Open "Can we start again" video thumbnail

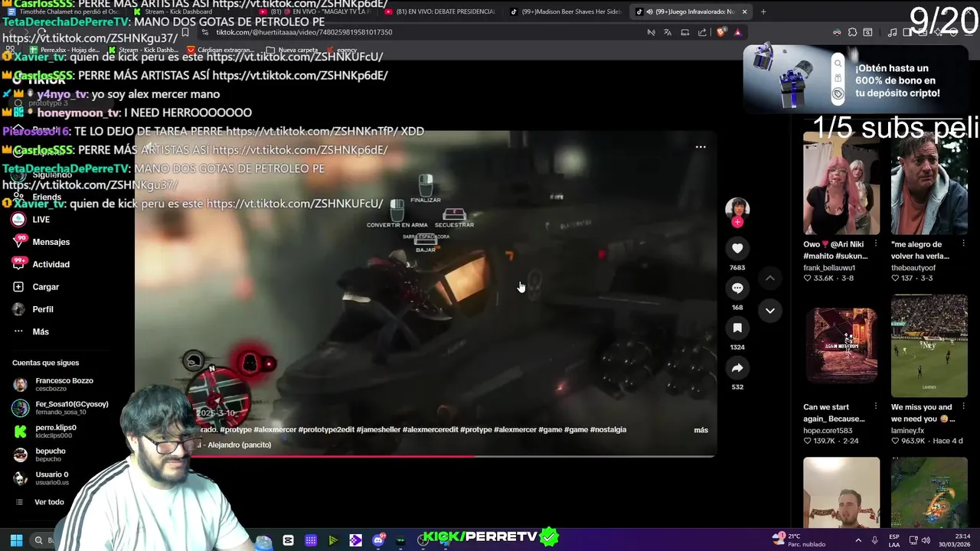pos(841,346)
